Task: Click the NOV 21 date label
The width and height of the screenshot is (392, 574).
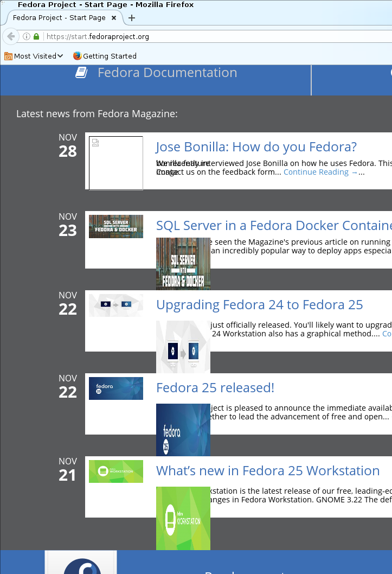Action: (68, 470)
